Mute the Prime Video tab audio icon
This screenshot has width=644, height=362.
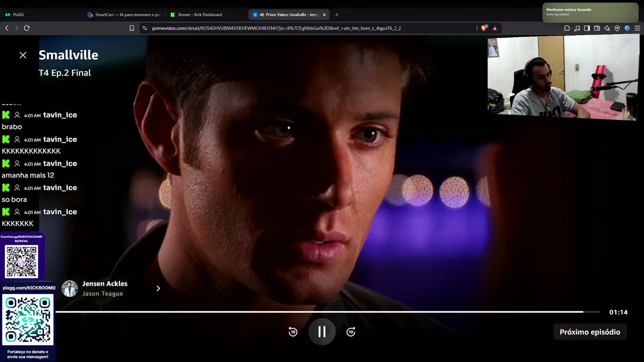[x=262, y=15]
